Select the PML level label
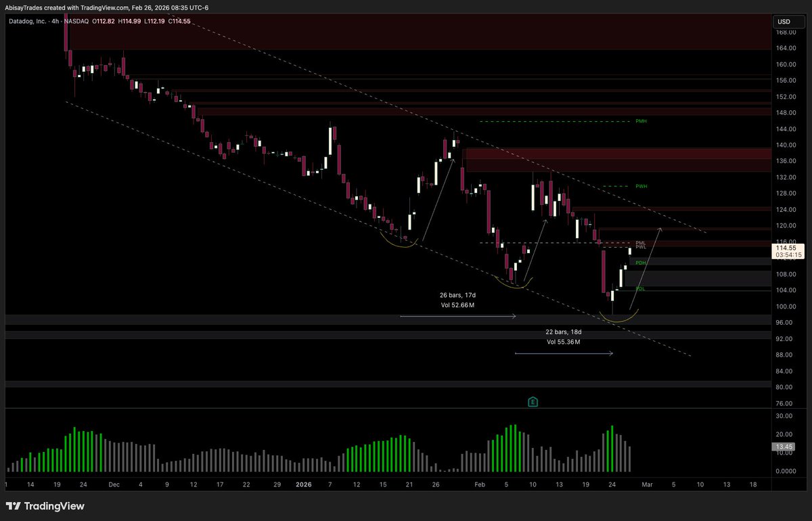The width and height of the screenshot is (812, 521). click(x=641, y=242)
